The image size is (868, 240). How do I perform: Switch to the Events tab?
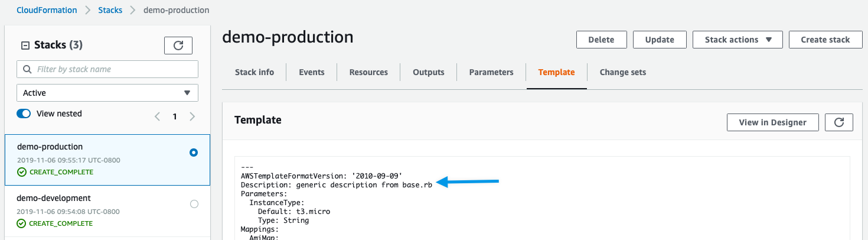point(312,72)
